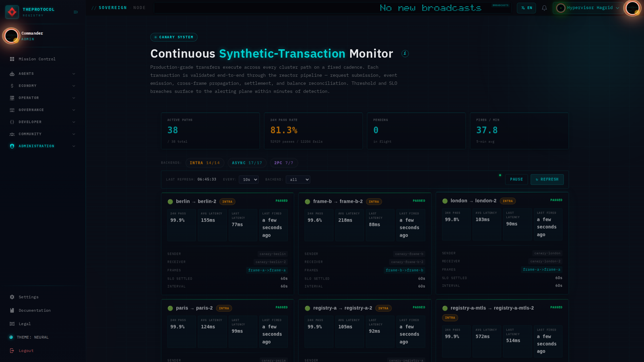Open the notifications bell

(544, 8)
